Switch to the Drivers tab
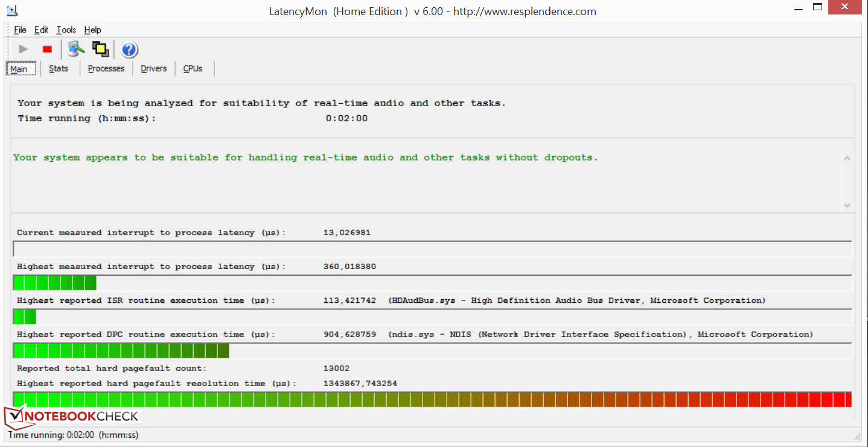Viewport: 868px width, 447px height. 154,69
